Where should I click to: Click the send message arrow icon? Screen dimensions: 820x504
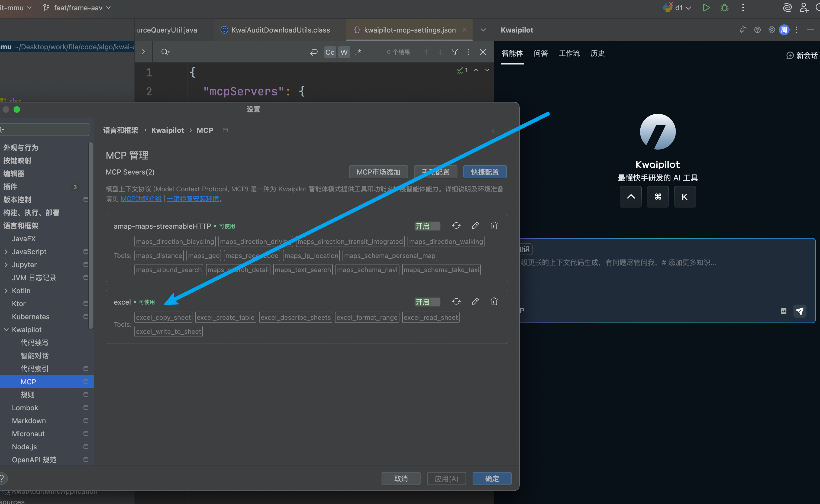(799, 311)
